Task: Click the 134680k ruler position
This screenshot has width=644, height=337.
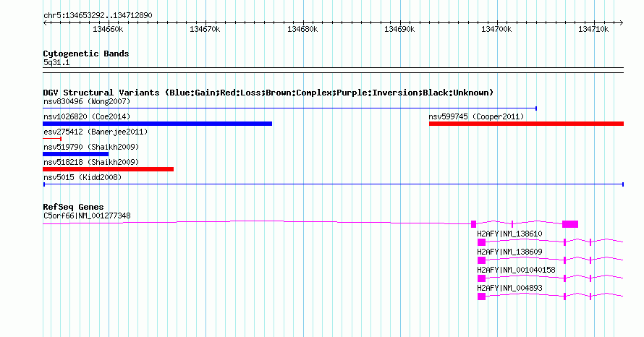Action: (302, 29)
